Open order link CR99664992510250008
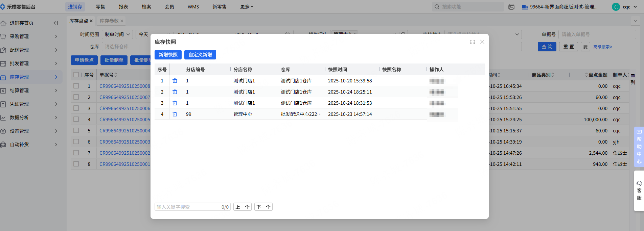Screen dimensions: 644x231 tap(125, 86)
